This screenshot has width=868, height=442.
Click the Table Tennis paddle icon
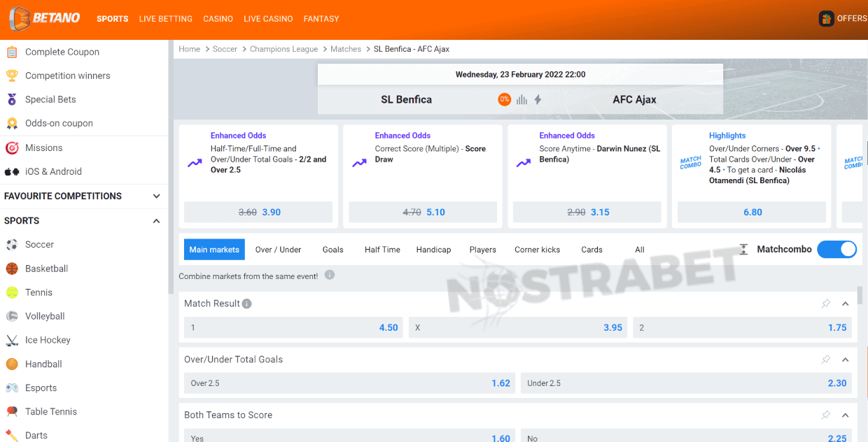12,411
